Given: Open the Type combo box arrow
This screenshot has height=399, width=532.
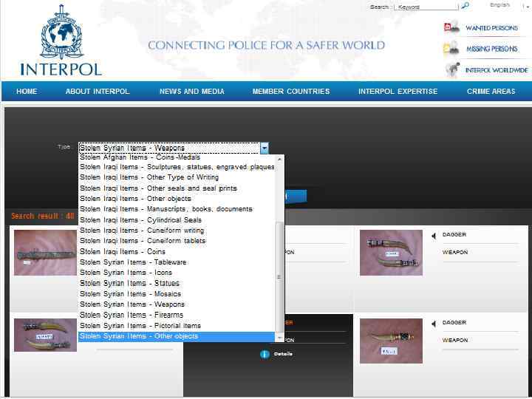Looking at the screenshot, I should tap(265, 148).
